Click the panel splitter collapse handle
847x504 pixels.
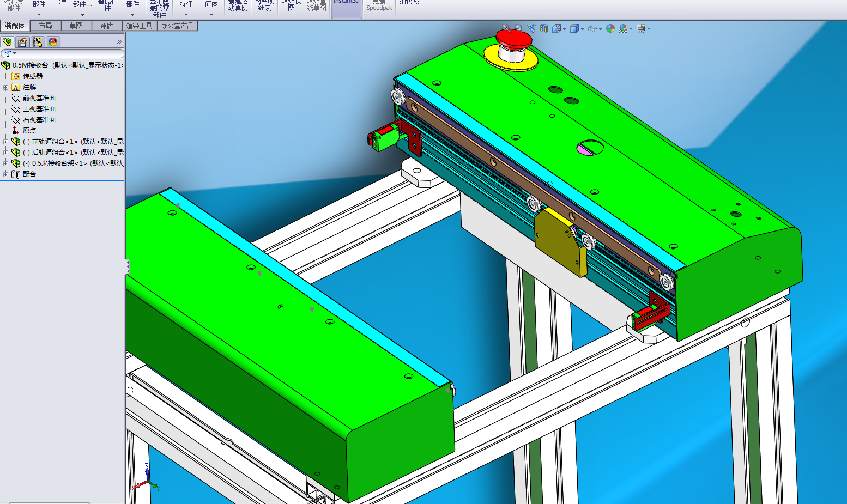128,266
